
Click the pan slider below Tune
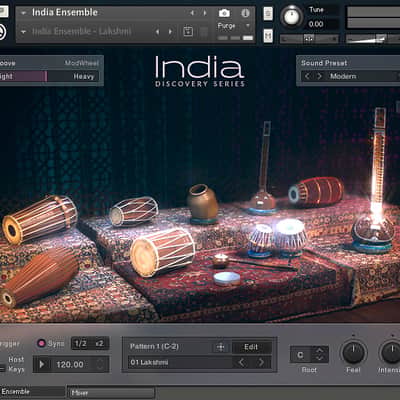point(309,39)
